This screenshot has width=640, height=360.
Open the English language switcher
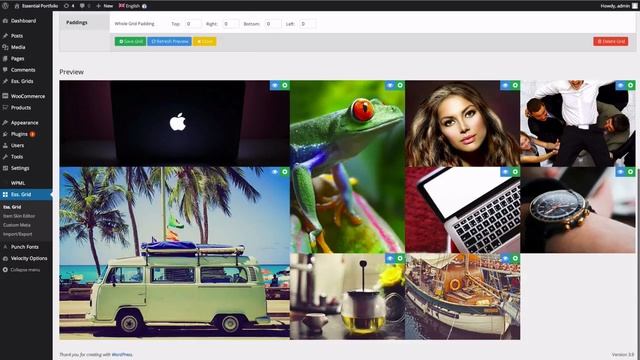coord(129,6)
